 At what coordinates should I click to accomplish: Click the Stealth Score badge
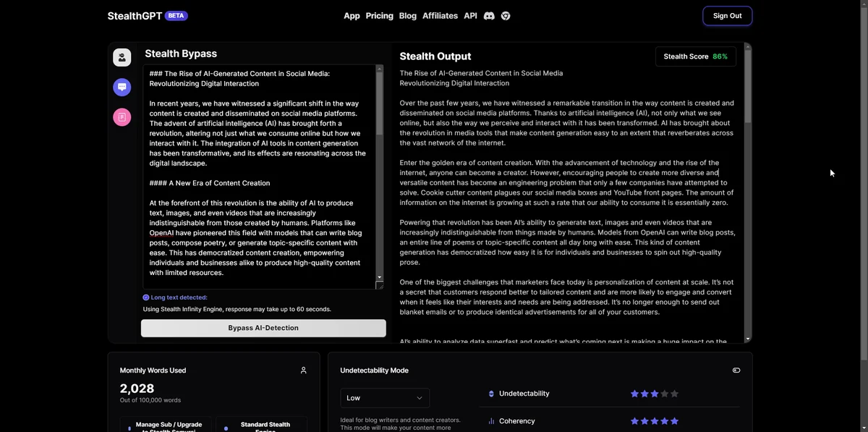695,56
